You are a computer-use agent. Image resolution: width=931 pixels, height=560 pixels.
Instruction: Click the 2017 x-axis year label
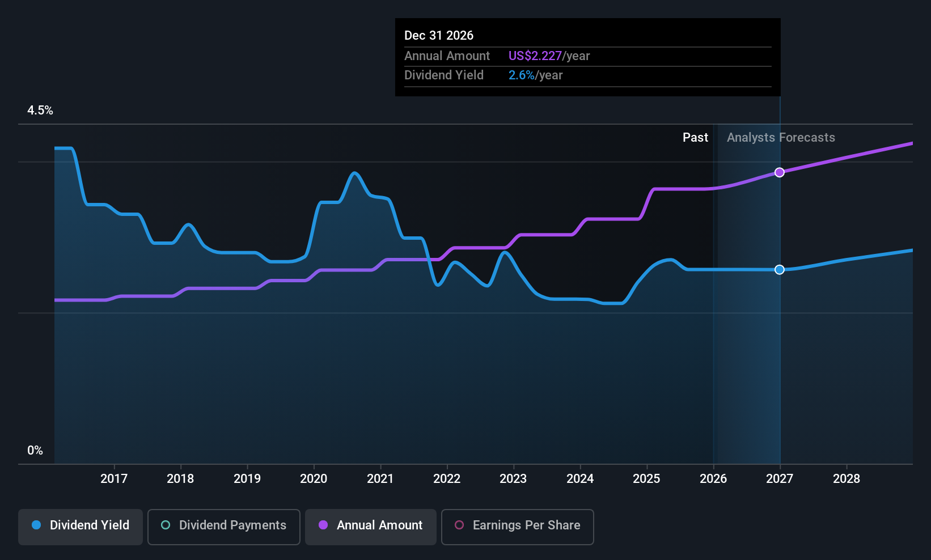114,478
